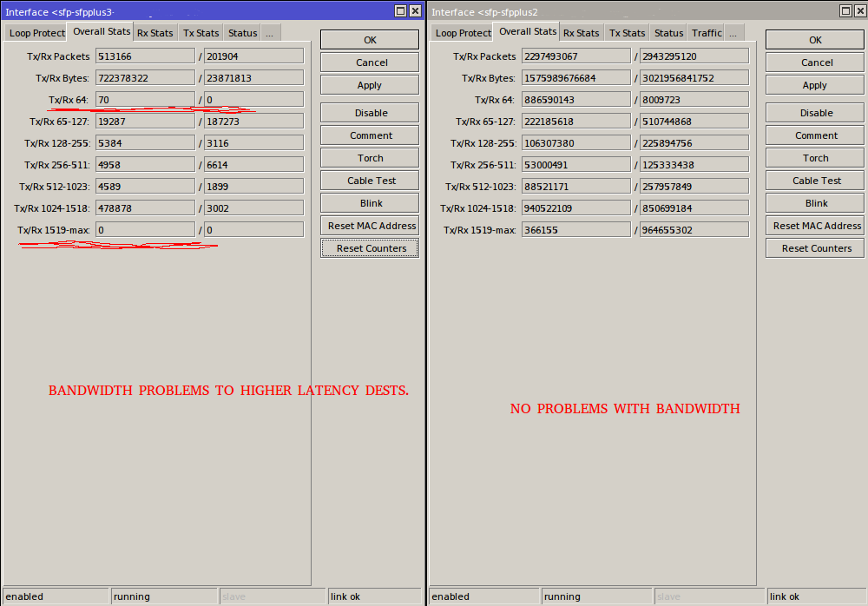Disable the sfp-sfpplus2 interface
This screenshot has width=868, height=606.
815,113
